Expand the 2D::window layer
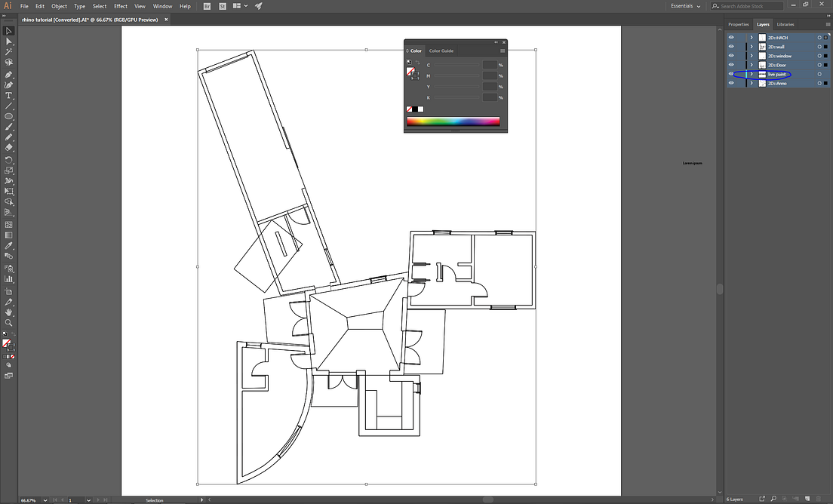Image resolution: width=833 pixels, height=504 pixels. tap(752, 56)
